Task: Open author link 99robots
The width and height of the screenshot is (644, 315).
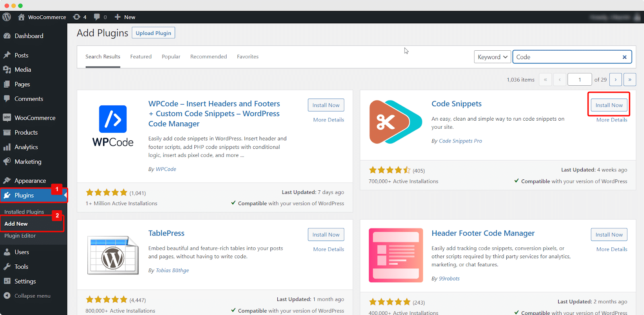Action: coord(449,279)
